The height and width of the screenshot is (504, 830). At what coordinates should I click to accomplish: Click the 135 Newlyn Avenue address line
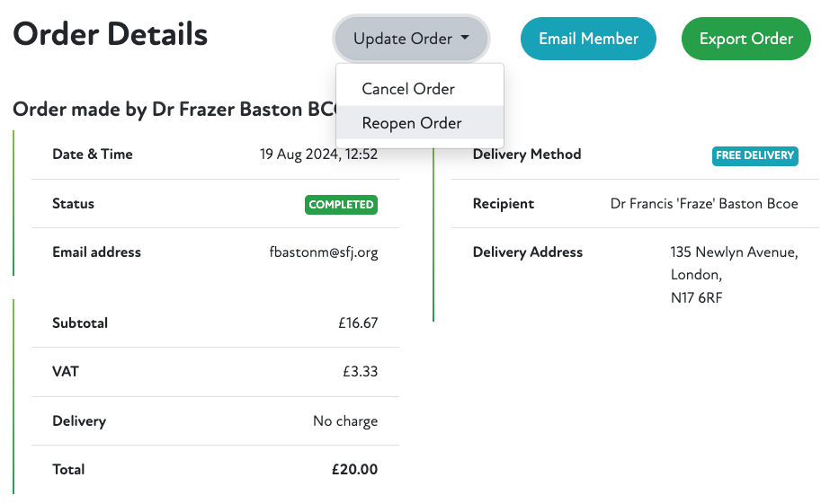pos(734,252)
